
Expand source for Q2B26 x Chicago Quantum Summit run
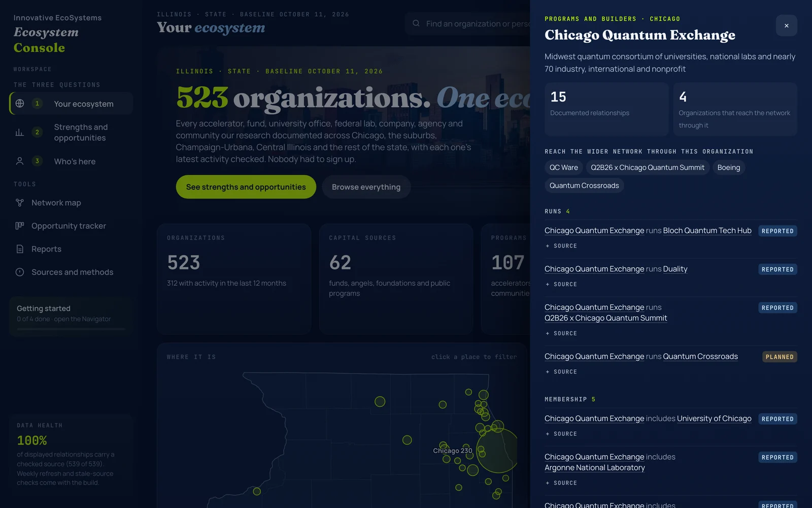click(x=561, y=333)
